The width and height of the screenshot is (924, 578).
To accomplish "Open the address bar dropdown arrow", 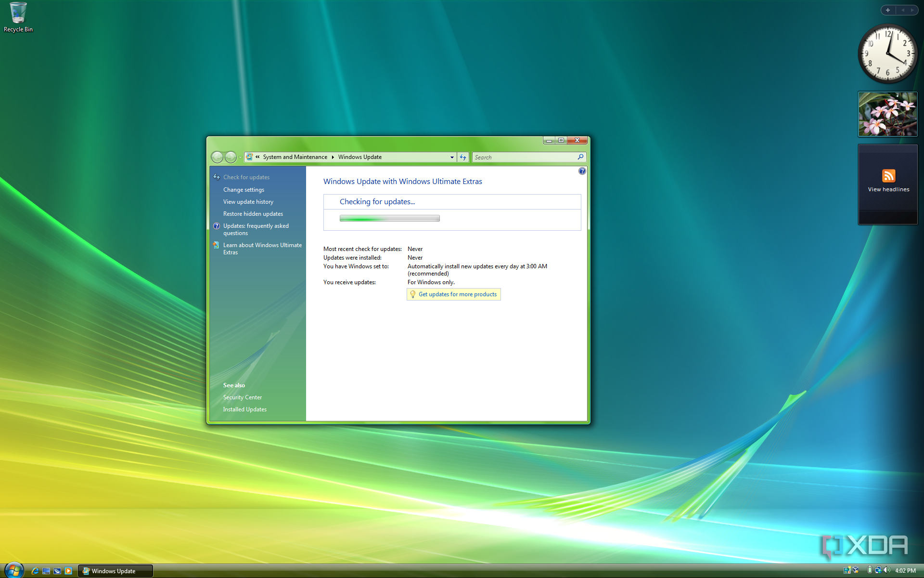I will 451,157.
